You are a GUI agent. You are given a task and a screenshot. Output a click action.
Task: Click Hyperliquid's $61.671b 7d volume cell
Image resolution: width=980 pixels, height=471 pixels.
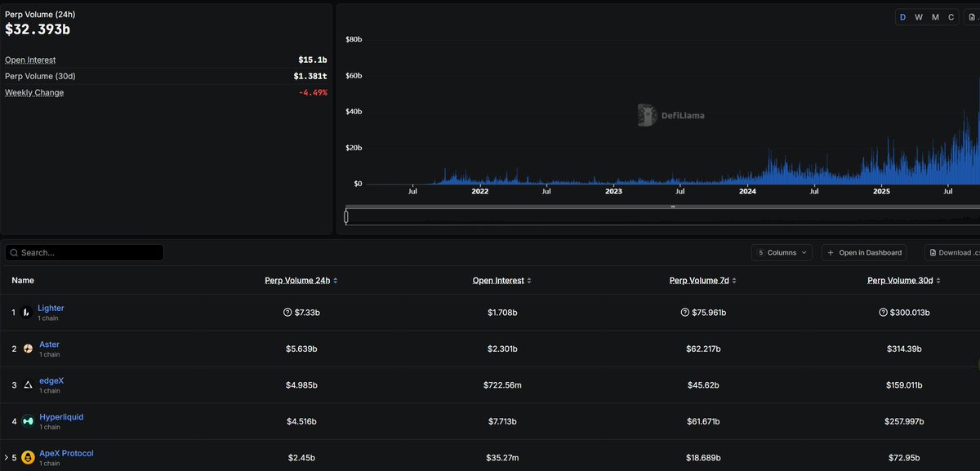tap(704, 421)
